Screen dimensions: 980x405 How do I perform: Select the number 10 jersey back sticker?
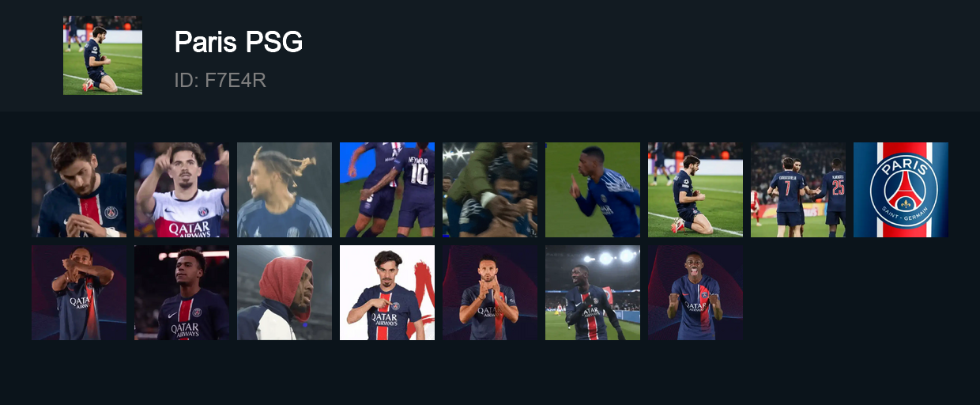387,190
